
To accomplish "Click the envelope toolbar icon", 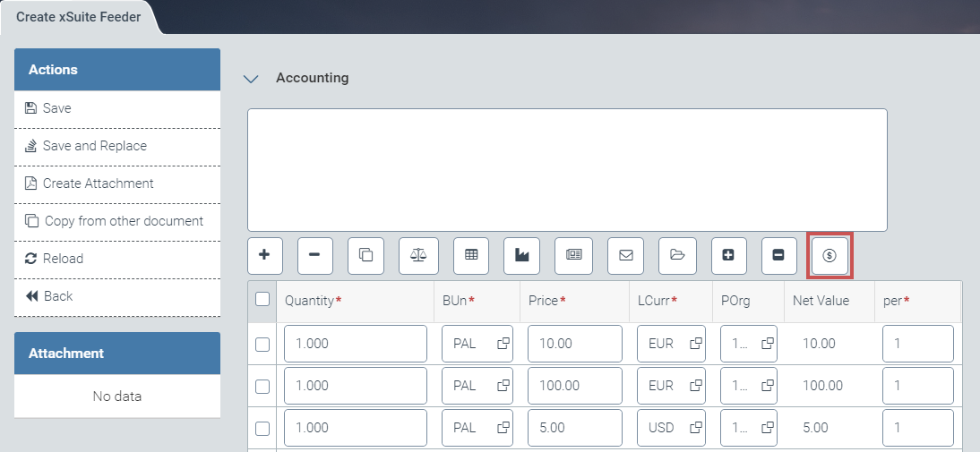I will click(625, 255).
